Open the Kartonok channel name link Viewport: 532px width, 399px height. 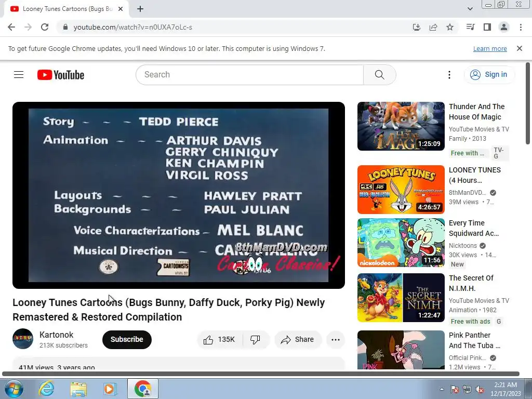pos(56,335)
